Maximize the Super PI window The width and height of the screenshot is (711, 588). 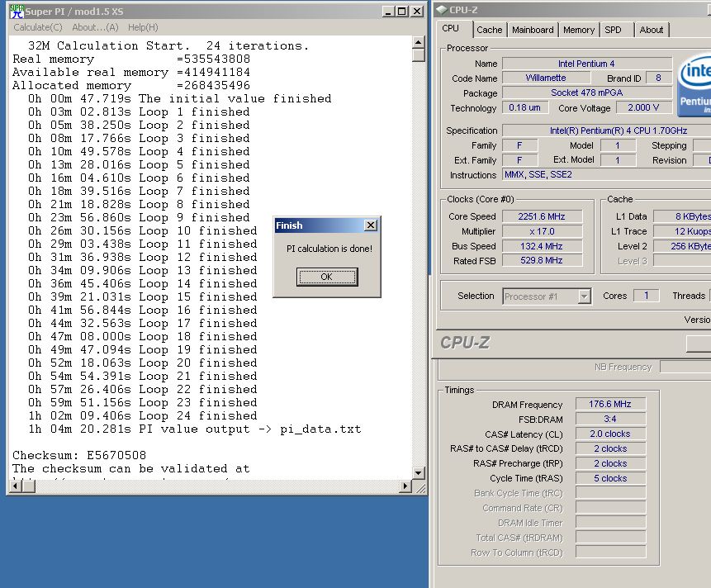pos(402,12)
